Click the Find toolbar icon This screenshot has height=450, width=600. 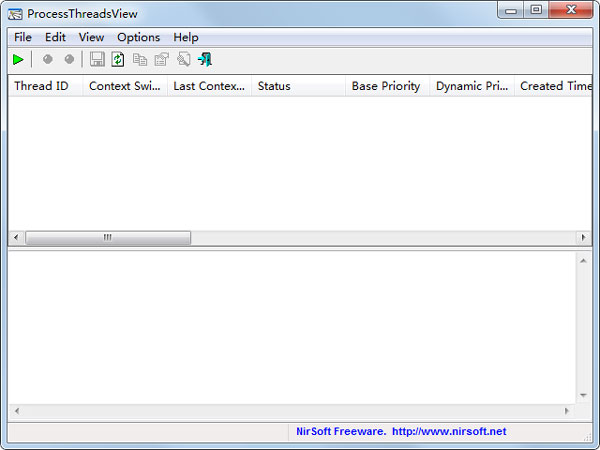pyautogui.click(x=184, y=59)
